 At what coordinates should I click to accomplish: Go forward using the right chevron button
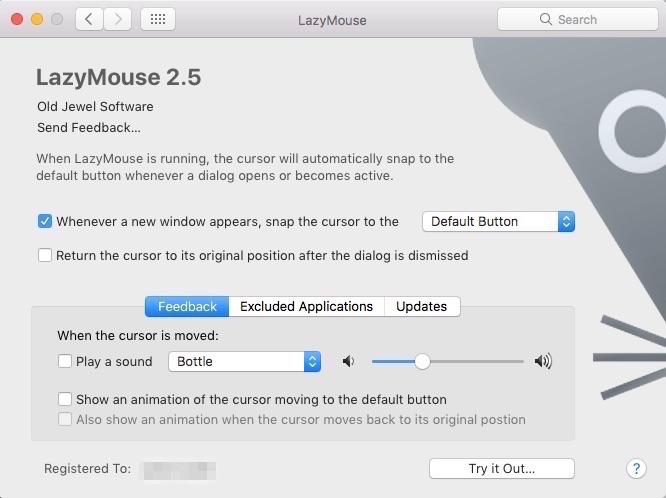[x=118, y=19]
